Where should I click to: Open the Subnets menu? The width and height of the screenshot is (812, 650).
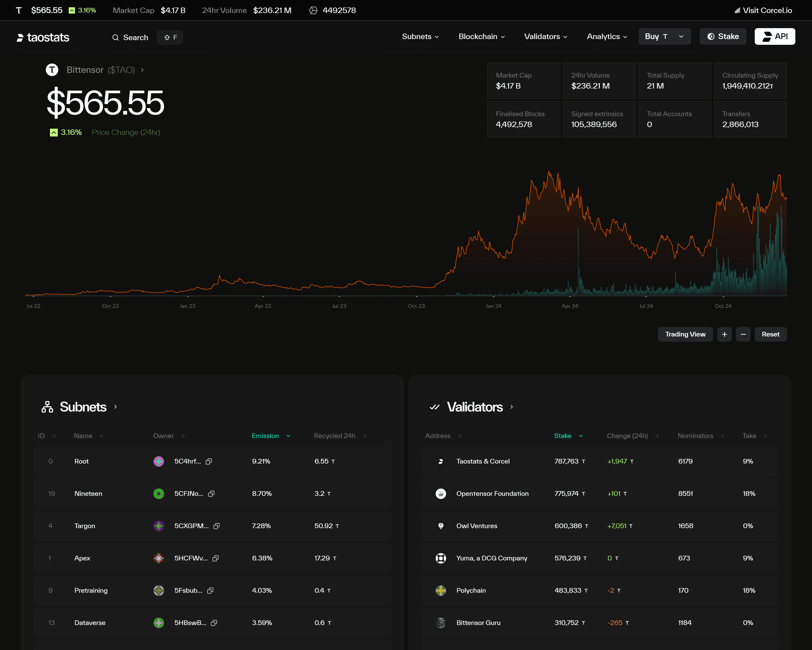420,36
